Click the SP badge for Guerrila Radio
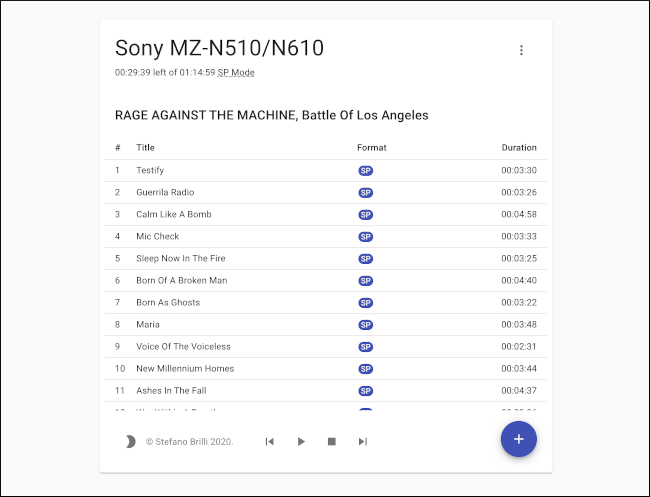Screen dimensions: 650x497 pyautogui.click(x=366, y=193)
